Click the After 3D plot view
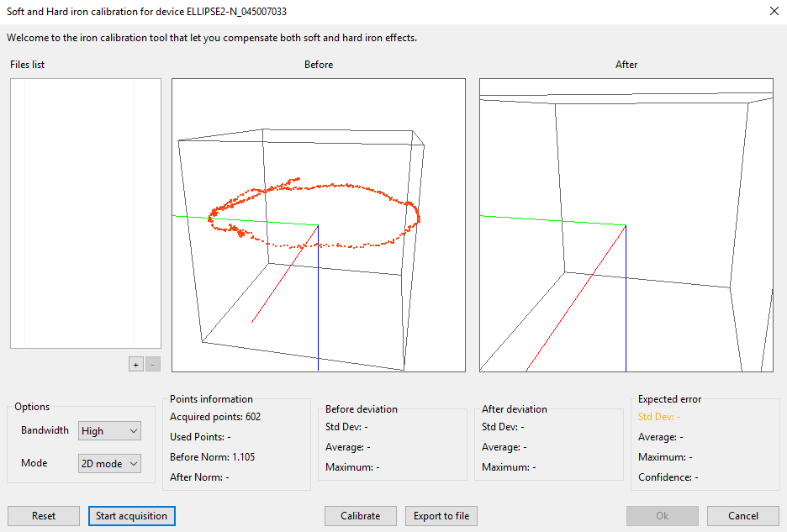Image resolution: width=787 pixels, height=532 pixels. (626, 225)
